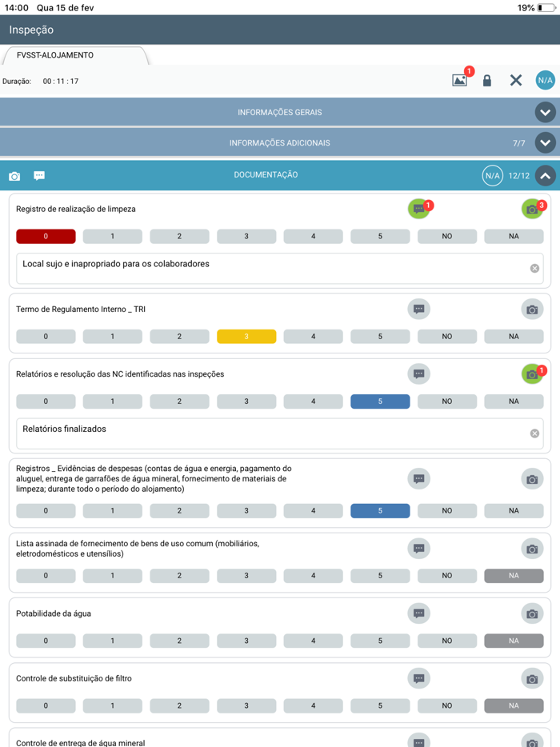Tap the 'Controle de entrega de água mineral' label

(81, 743)
